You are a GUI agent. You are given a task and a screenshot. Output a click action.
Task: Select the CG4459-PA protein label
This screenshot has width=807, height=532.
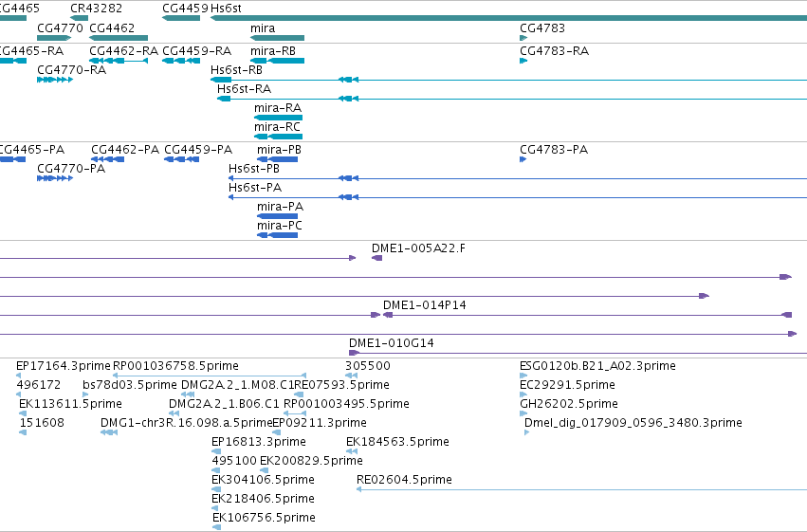tap(198, 149)
